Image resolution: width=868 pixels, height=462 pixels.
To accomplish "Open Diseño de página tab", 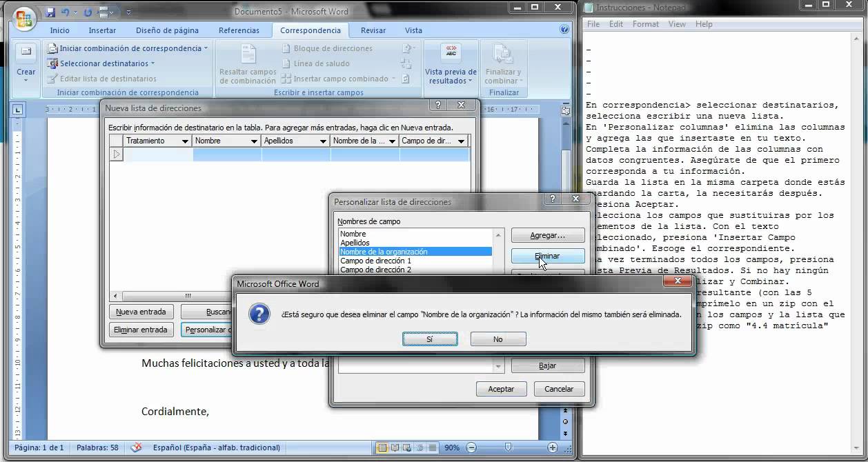I will click(x=167, y=30).
